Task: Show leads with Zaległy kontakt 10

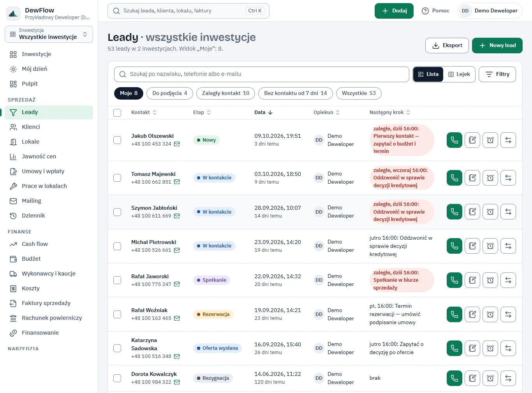Action: point(225,93)
